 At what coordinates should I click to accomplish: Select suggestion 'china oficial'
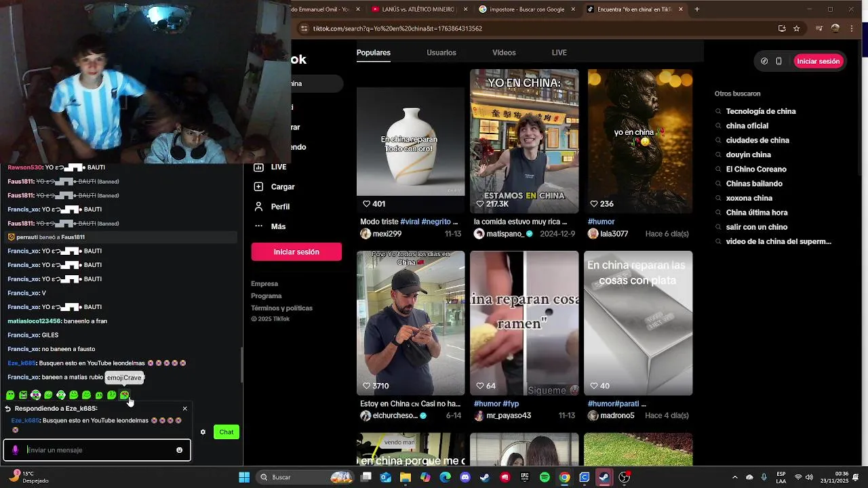pyautogui.click(x=747, y=126)
